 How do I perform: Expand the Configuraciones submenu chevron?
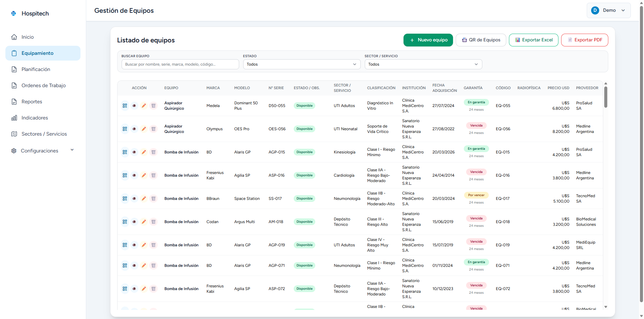pyautogui.click(x=72, y=150)
